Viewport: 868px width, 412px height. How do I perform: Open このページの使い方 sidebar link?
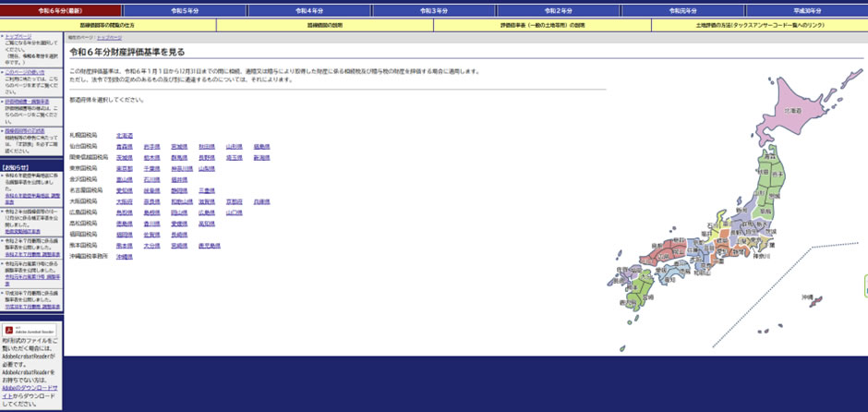[x=24, y=71]
